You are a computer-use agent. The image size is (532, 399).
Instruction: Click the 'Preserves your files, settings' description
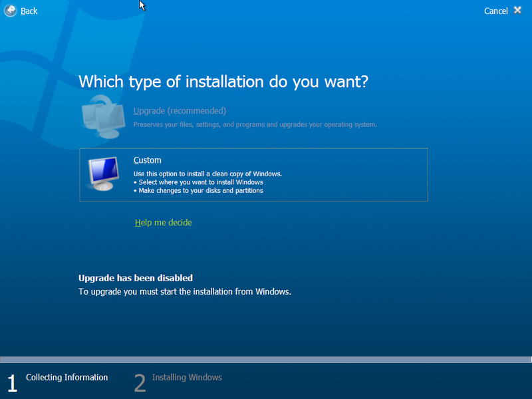255,124
